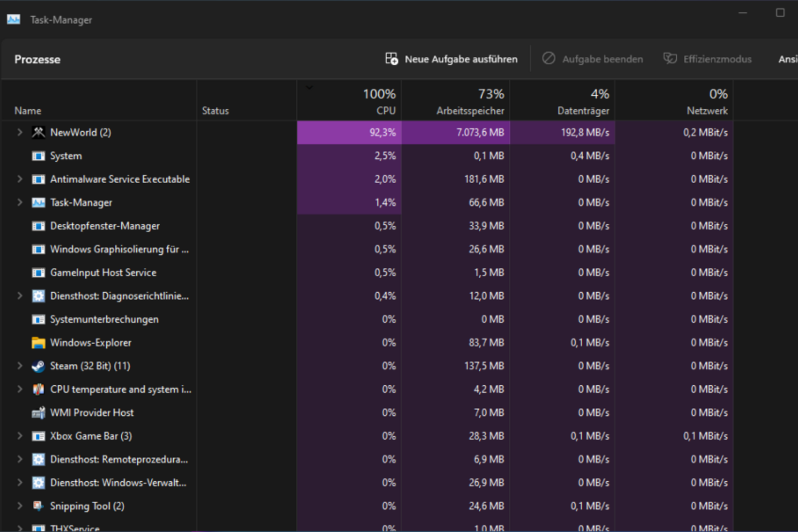The image size is (798, 532).
Task: Click the NewWorld process icon
Action: pyautogui.click(x=39, y=132)
